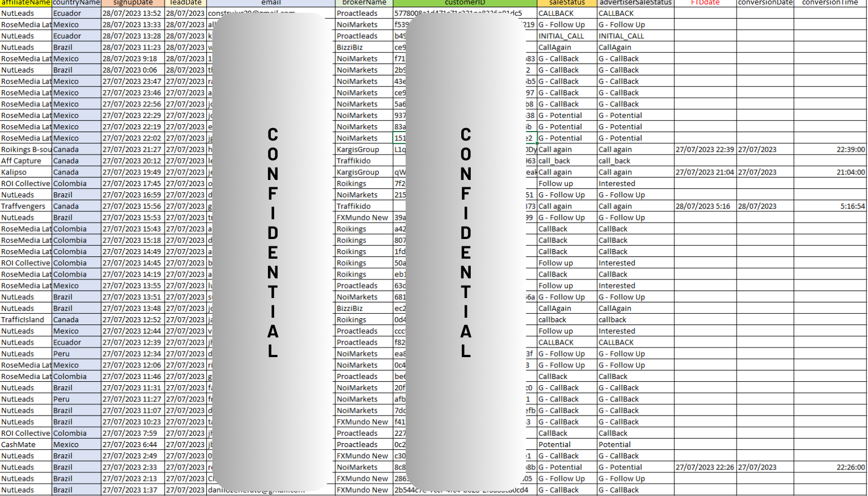Select the 22:39:00 conversionTime cell
This screenshot has height=496, width=868.
pyautogui.click(x=830, y=150)
